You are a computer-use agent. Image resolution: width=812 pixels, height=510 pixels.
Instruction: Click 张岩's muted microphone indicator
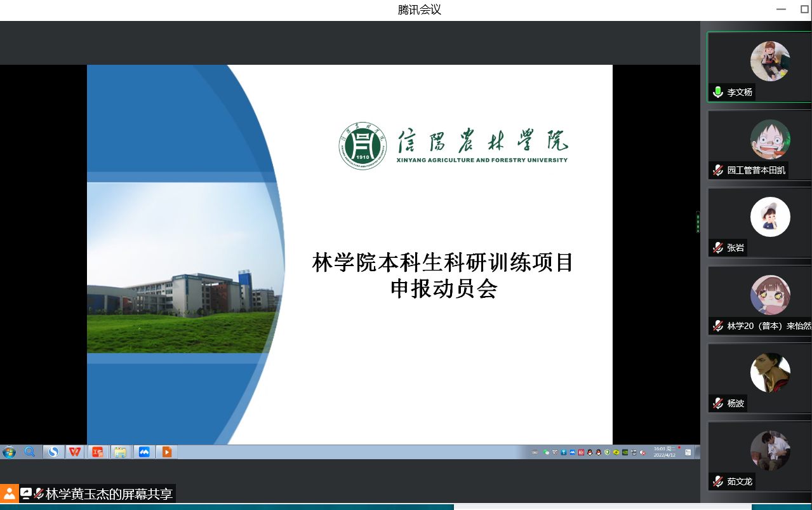[717, 248]
